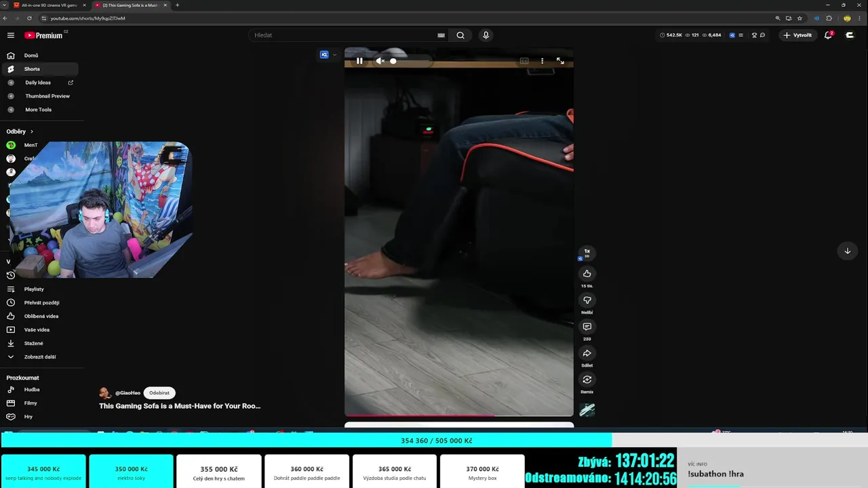Open the comments for this Short

point(587,327)
